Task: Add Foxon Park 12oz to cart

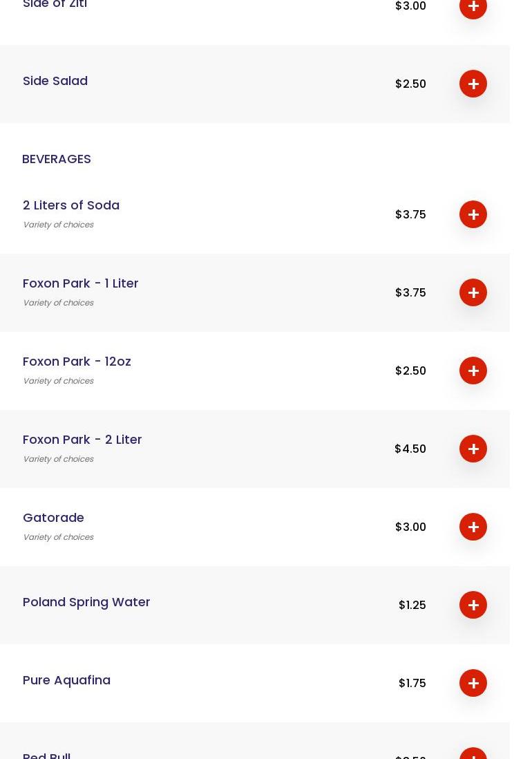Action: coord(473,371)
